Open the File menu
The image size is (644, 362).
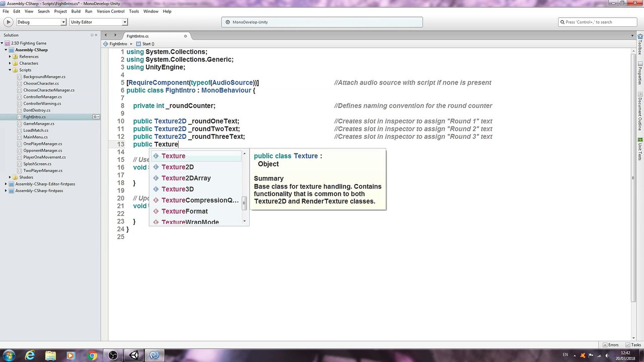point(6,11)
